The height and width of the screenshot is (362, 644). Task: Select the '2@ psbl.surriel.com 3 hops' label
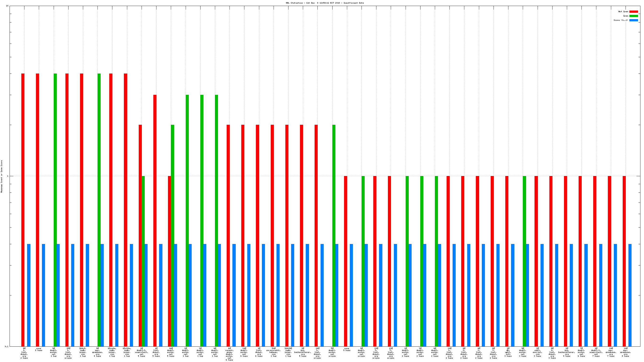(x=537, y=352)
